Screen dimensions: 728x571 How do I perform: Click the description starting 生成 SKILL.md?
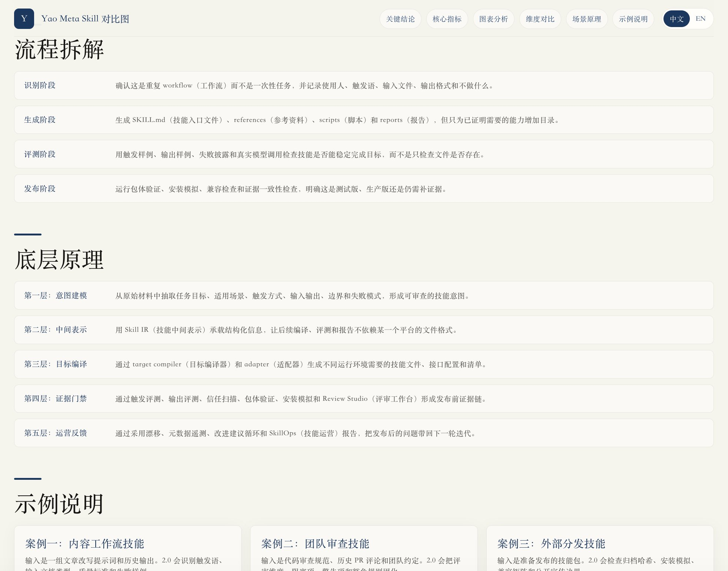pyautogui.click(x=338, y=120)
